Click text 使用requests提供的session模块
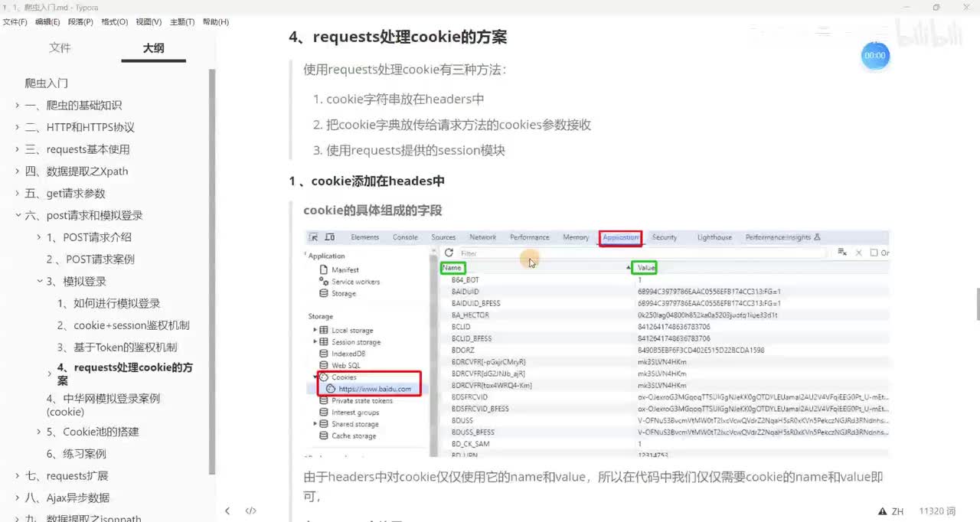 click(416, 151)
